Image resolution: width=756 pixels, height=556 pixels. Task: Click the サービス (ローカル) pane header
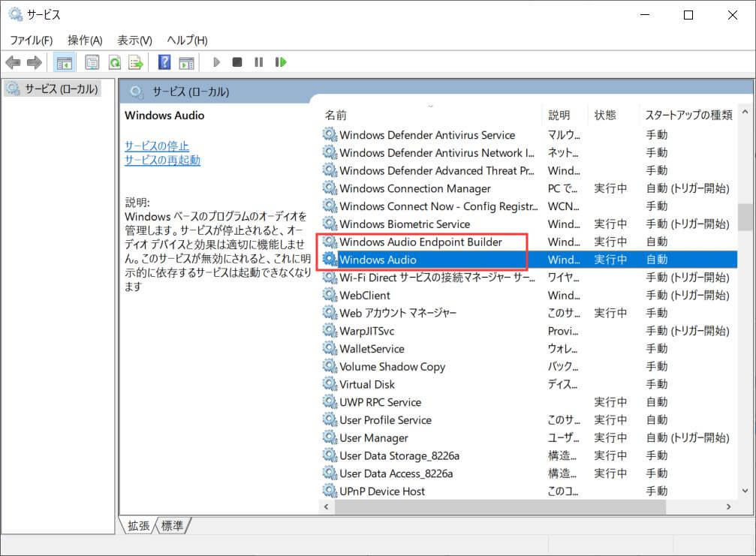[191, 92]
